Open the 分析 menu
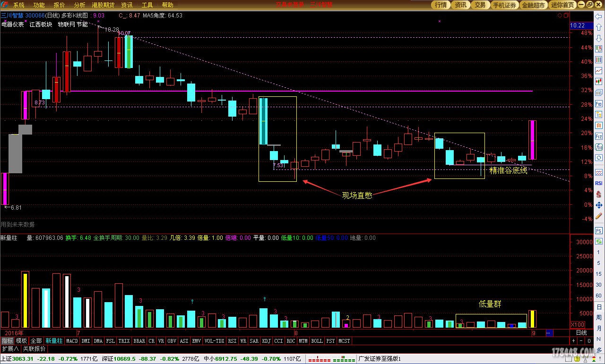The width and height of the screenshot is (605, 364). click(80, 5)
